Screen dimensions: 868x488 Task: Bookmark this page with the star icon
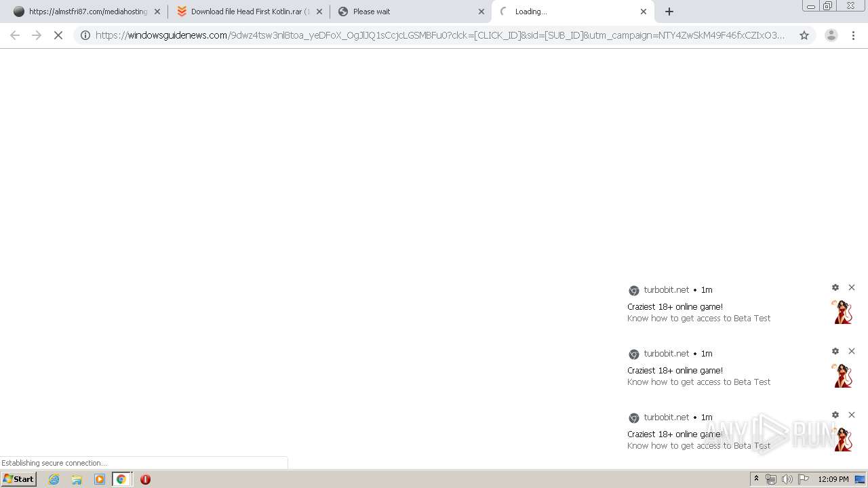click(x=804, y=35)
